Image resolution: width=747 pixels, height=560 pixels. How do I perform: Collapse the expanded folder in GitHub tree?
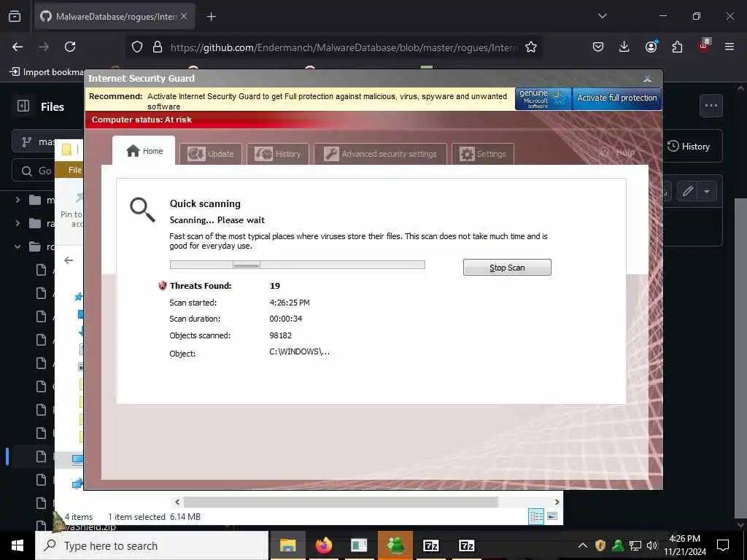(18, 246)
